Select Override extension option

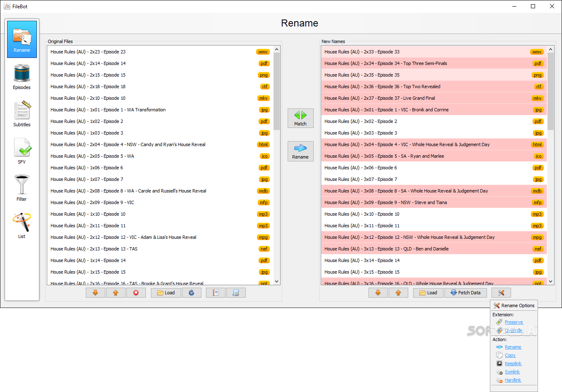tap(514, 330)
